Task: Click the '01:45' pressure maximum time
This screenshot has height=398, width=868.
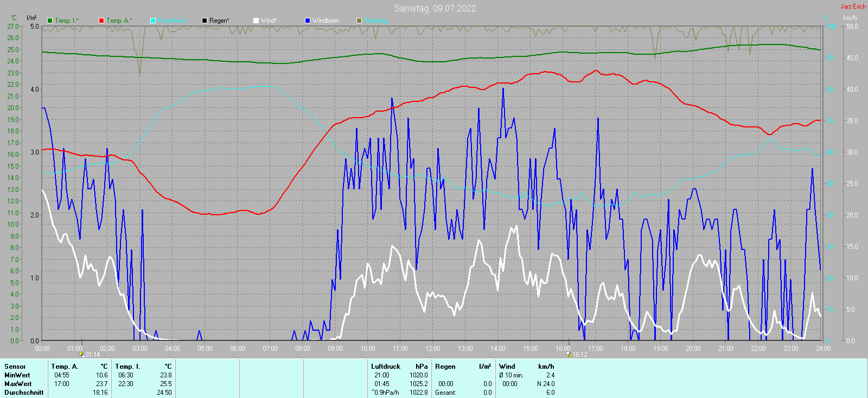Action: click(x=382, y=384)
